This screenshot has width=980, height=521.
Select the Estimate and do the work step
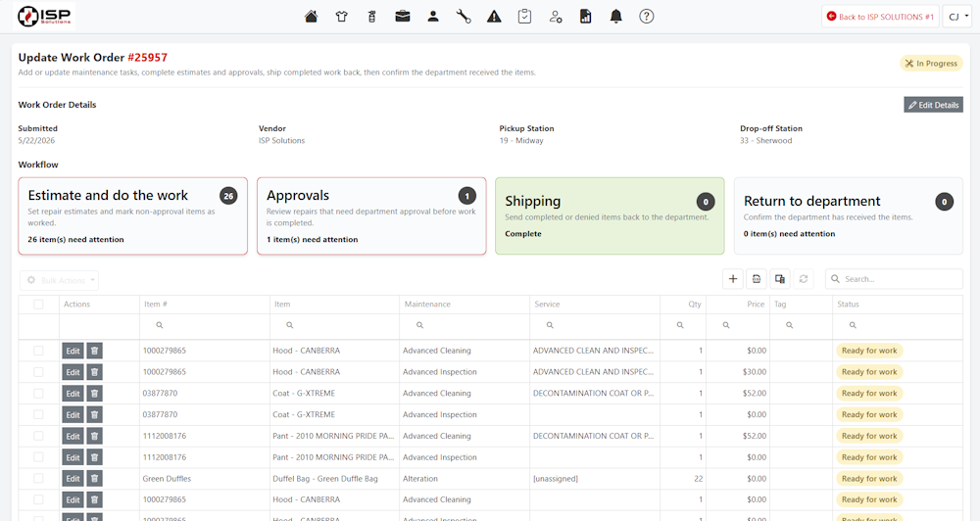133,216
